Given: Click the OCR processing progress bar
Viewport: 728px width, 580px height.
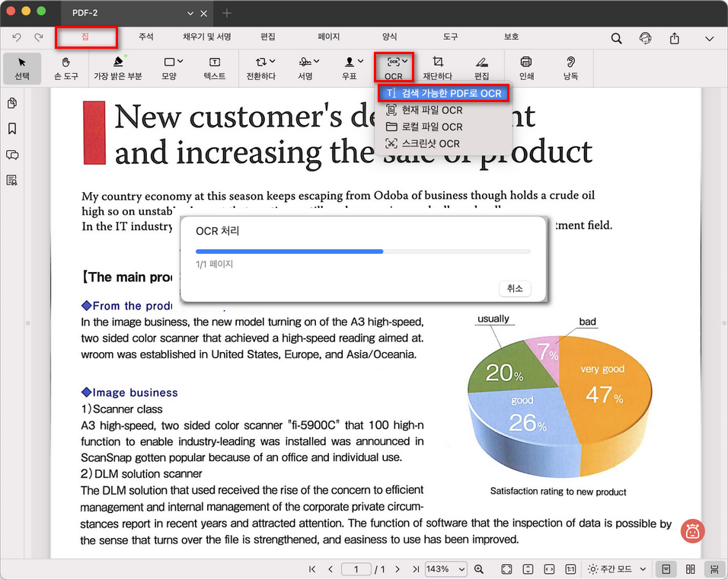Looking at the screenshot, I should pos(363,251).
